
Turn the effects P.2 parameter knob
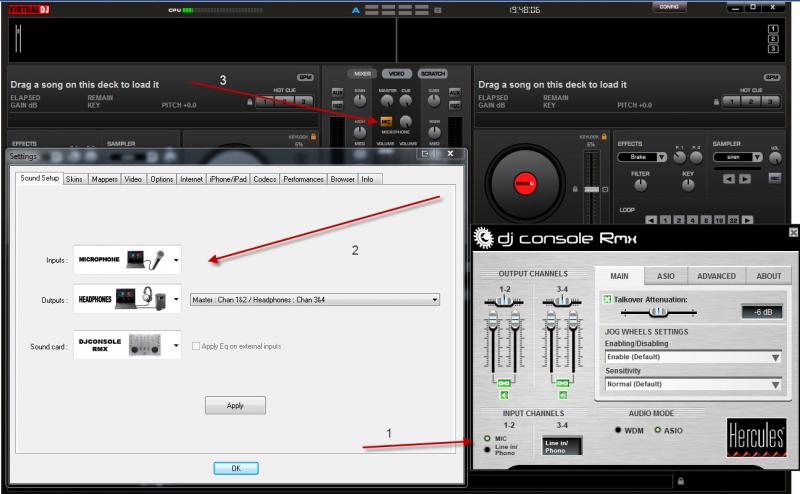coord(696,158)
